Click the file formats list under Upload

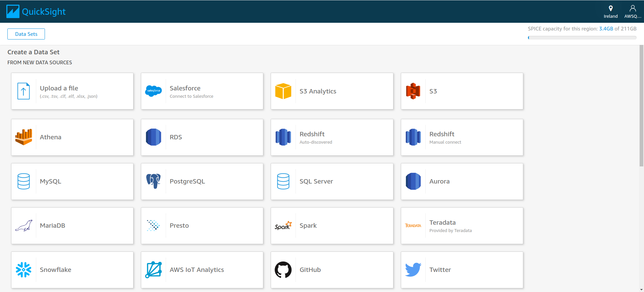69,96
